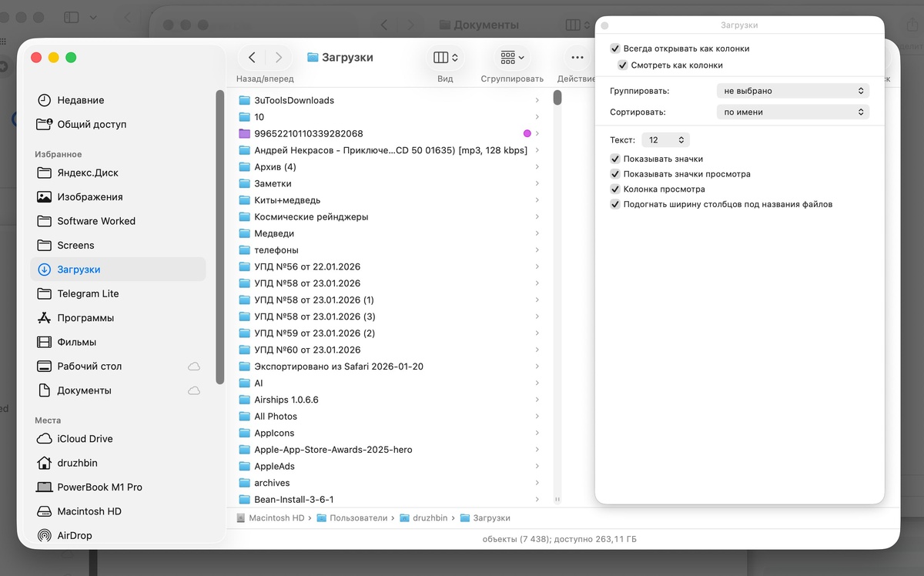Select Загрузки in the sidebar
Screen dimensions: 924x576
[118, 270]
